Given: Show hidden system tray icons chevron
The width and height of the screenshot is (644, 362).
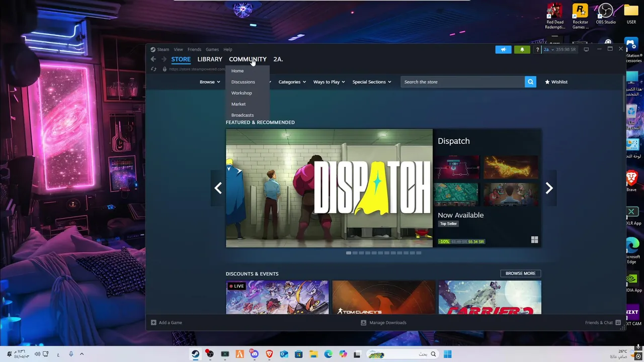Looking at the screenshot, I should (82, 354).
